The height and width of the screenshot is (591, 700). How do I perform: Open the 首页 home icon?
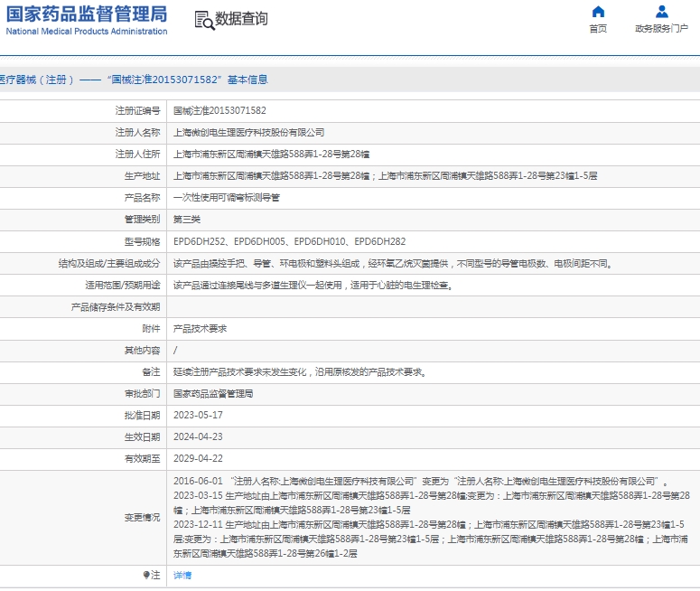(x=598, y=12)
